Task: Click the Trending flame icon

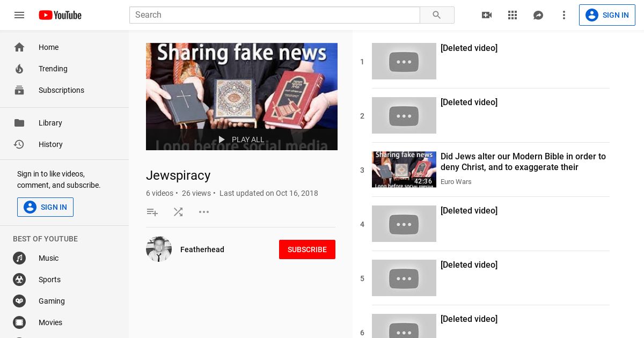Action: pyautogui.click(x=19, y=69)
